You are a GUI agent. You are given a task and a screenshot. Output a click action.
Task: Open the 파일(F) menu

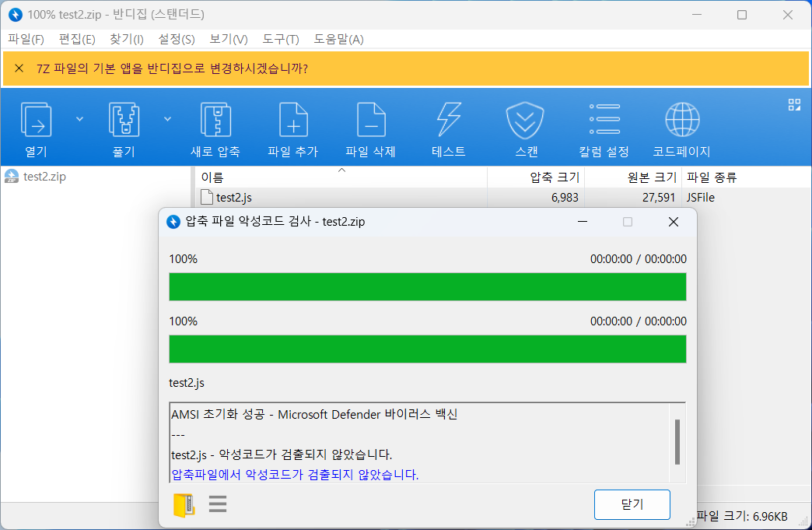coord(26,39)
